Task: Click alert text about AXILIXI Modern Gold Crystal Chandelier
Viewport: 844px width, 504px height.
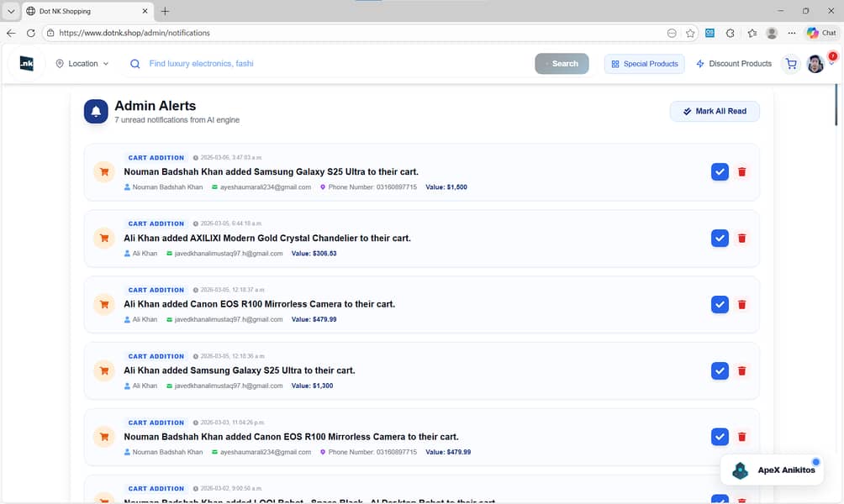Action: pos(267,238)
